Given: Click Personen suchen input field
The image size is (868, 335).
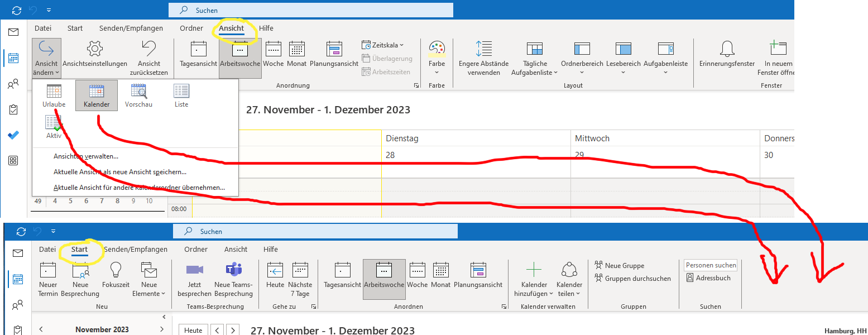Looking at the screenshot, I should click(711, 265).
